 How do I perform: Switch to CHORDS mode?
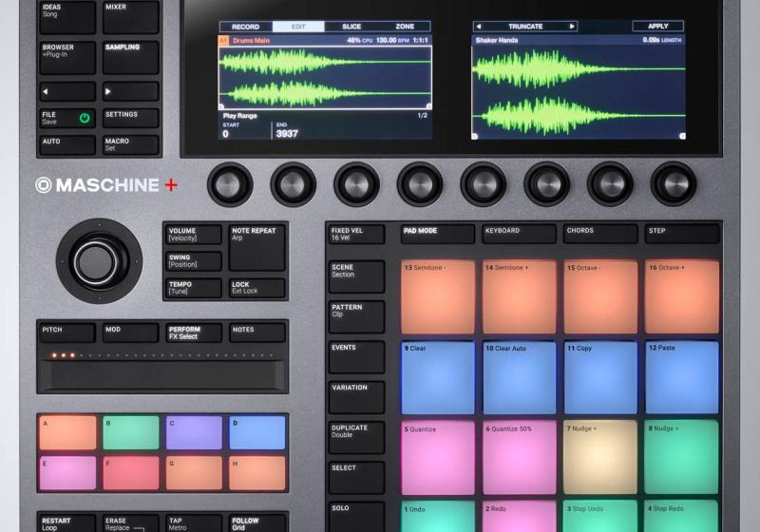[601, 234]
